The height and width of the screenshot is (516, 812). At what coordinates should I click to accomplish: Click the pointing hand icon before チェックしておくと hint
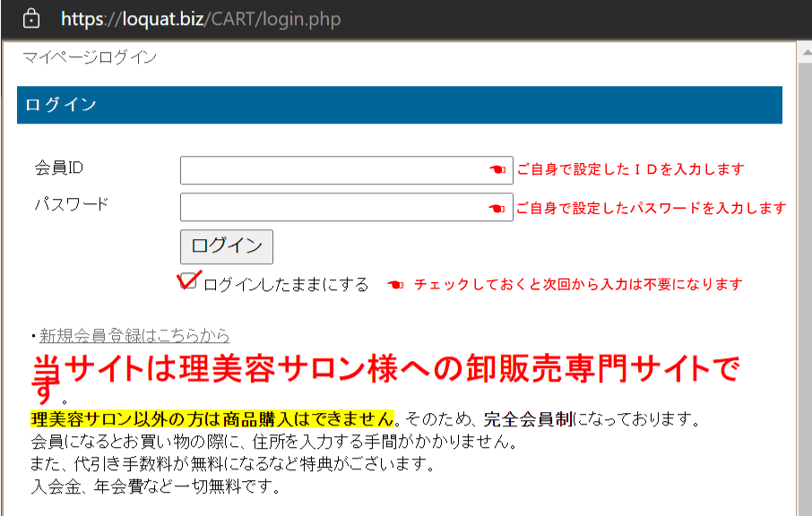point(395,285)
